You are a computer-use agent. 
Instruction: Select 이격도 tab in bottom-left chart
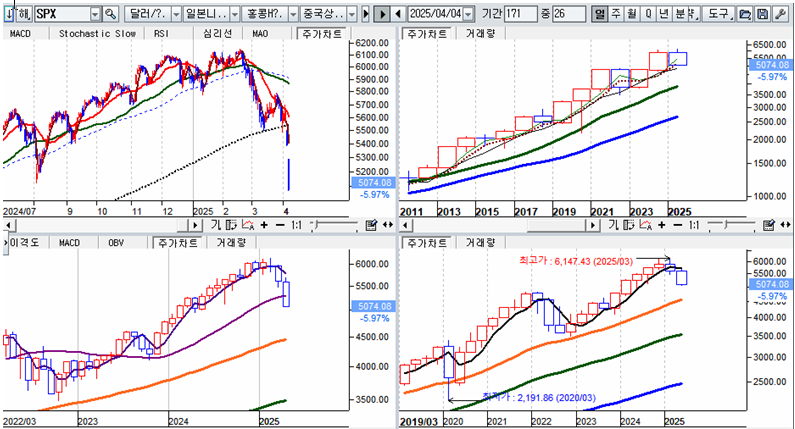tap(25, 243)
